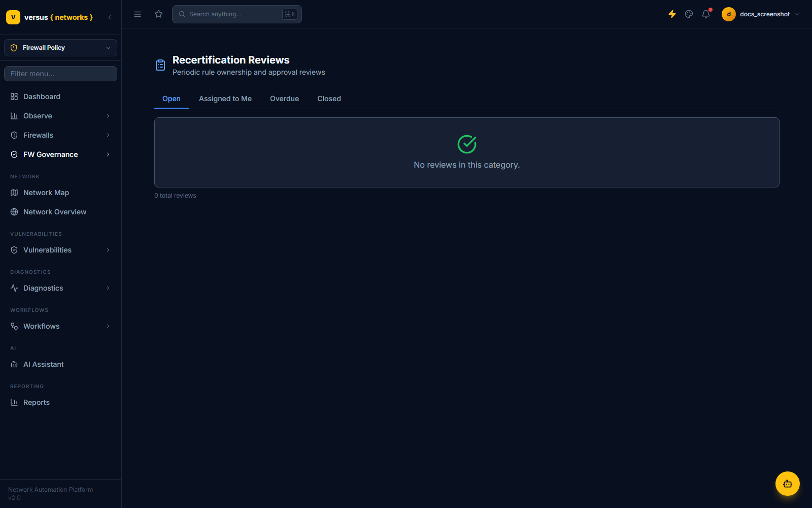Collapse the sidebar with the left chevron
812x508 pixels.
point(110,17)
